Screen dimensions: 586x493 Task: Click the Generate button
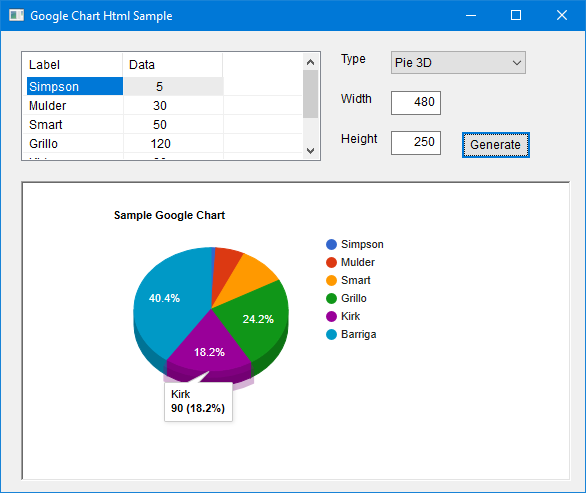[496, 145]
